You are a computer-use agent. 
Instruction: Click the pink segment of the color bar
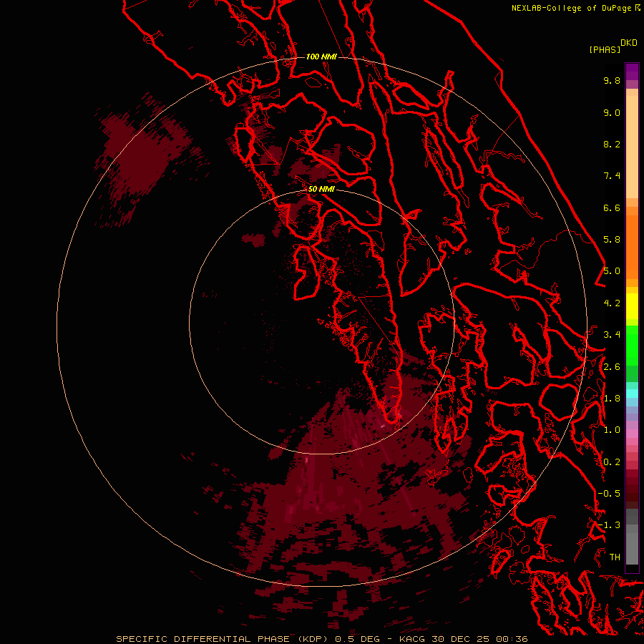(632, 434)
